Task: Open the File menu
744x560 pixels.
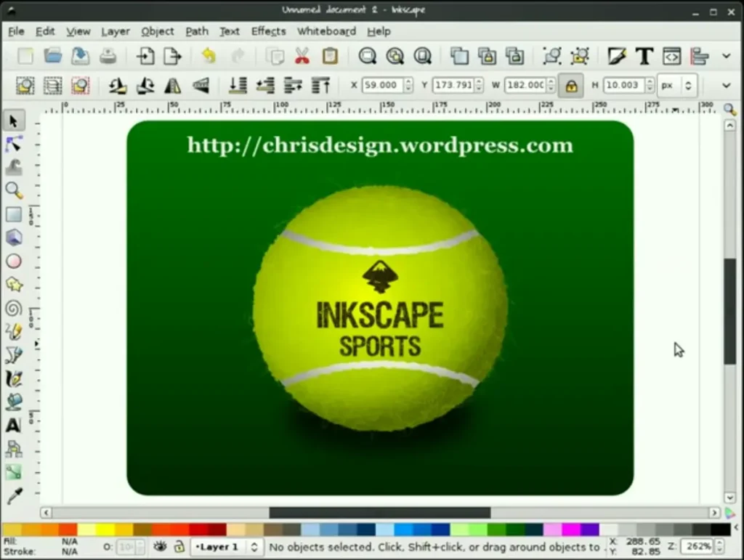Action: click(x=16, y=31)
